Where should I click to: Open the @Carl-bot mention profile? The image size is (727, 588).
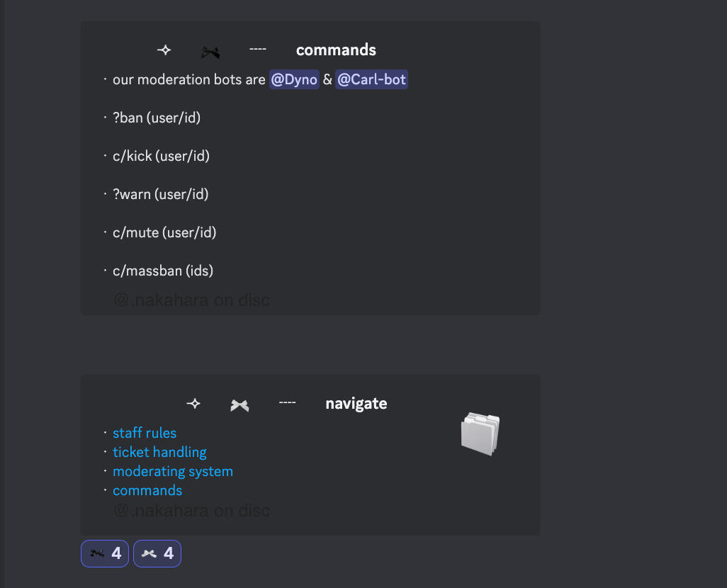371,79
